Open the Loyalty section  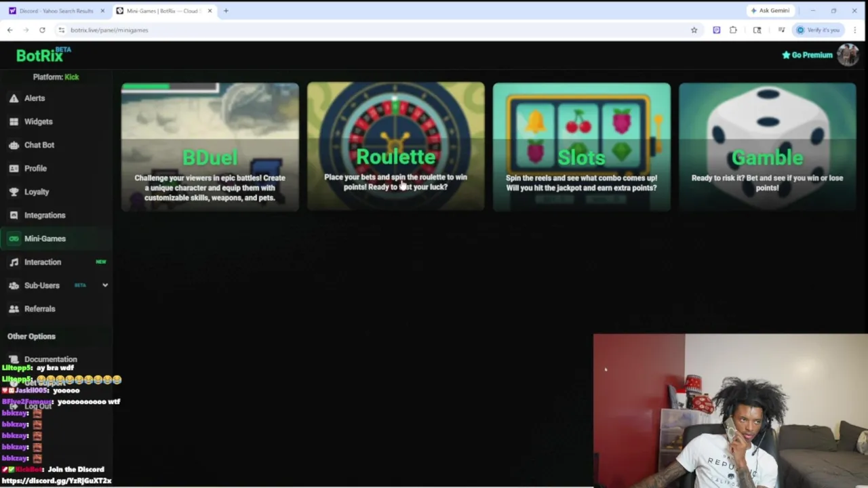[x=37, y=192]
